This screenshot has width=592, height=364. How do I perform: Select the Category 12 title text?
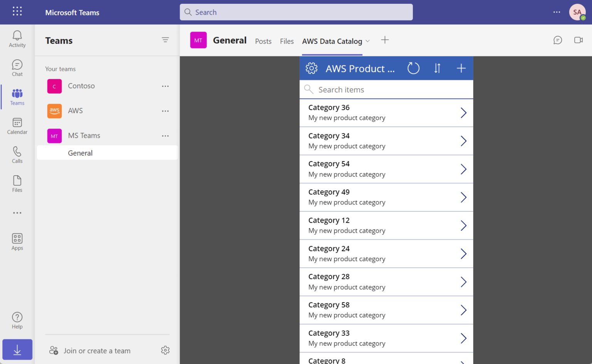point(329,220)
